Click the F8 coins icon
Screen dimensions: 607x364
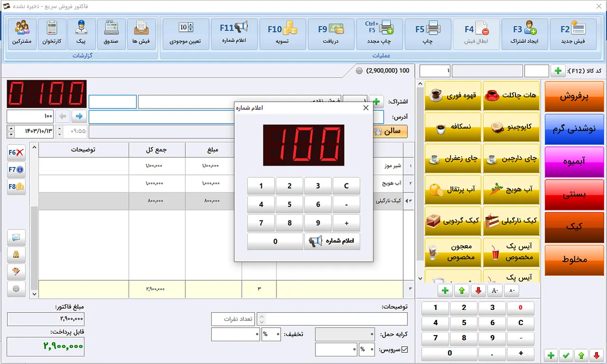pos(16,187)
